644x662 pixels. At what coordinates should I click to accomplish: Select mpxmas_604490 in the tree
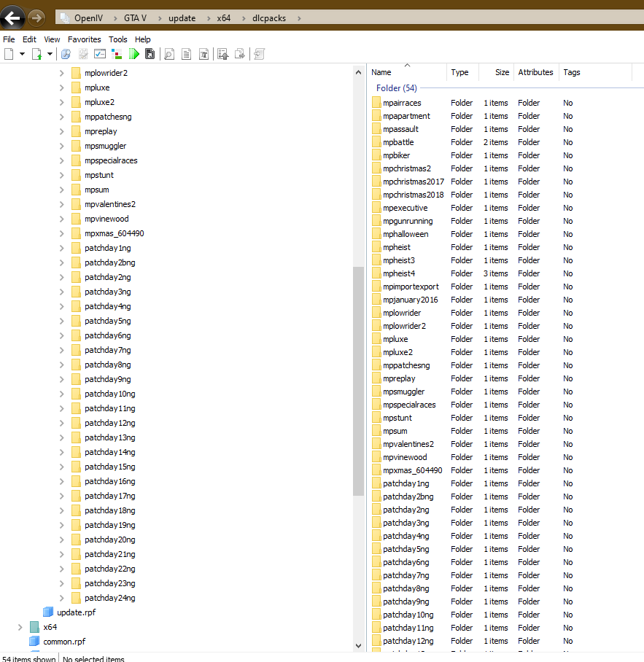(x=114, y=233)
